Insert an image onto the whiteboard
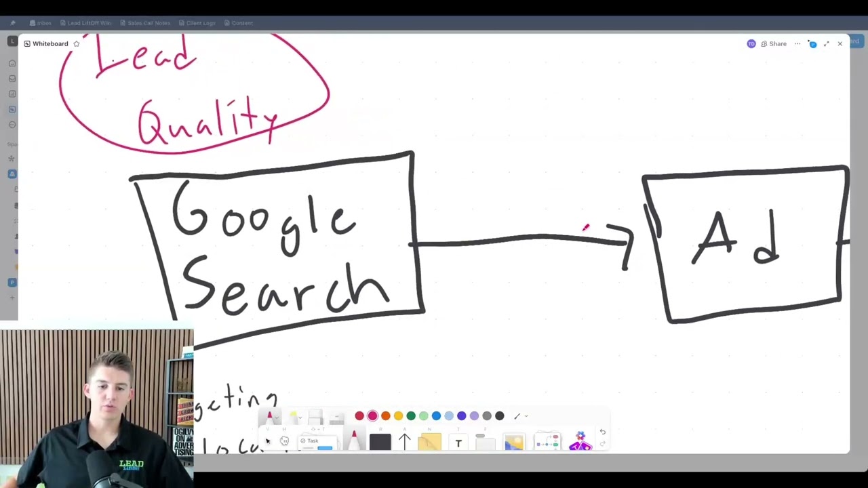 (514, 442)
